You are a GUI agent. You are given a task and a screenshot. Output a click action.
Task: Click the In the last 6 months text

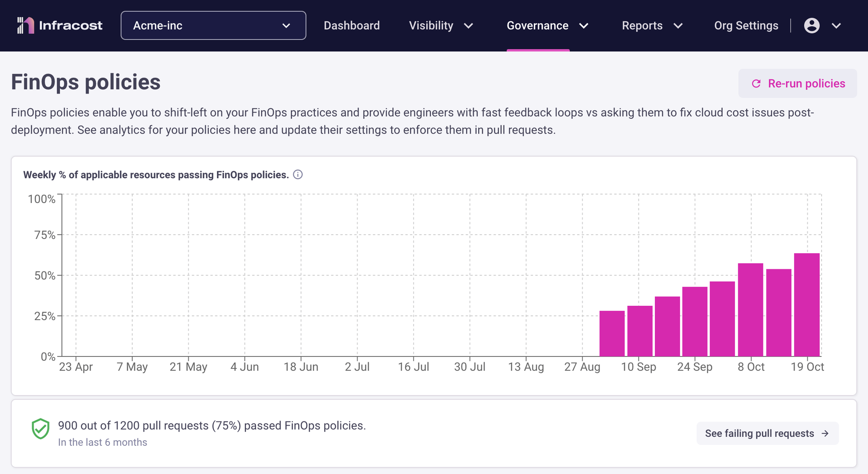(x=103, y=442)
